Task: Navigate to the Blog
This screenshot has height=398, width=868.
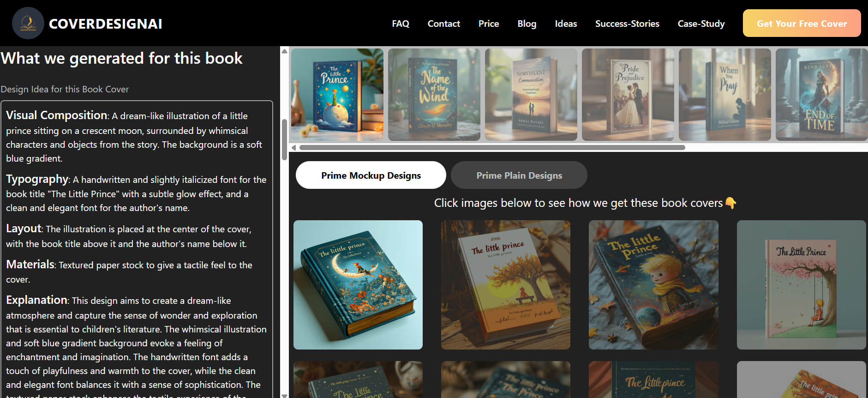Action: tap(527, 24)
